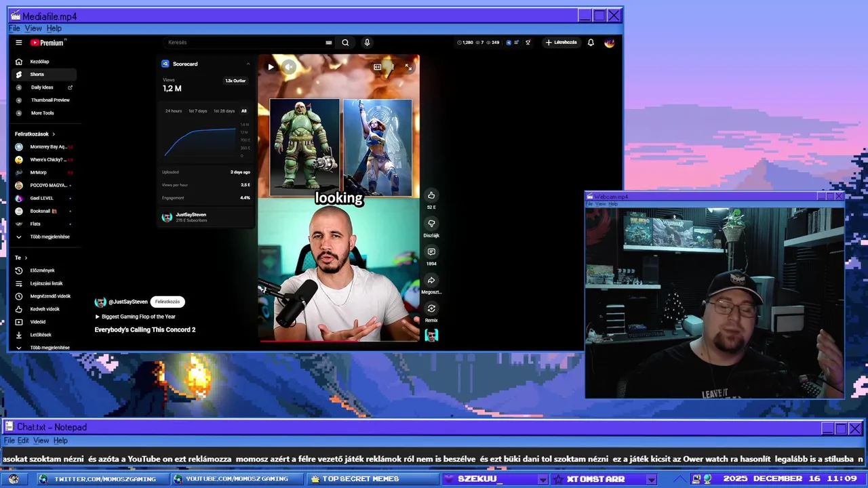Open View menu in Webcam.mp4 window

pyautogui.click(x=601, y=204)
